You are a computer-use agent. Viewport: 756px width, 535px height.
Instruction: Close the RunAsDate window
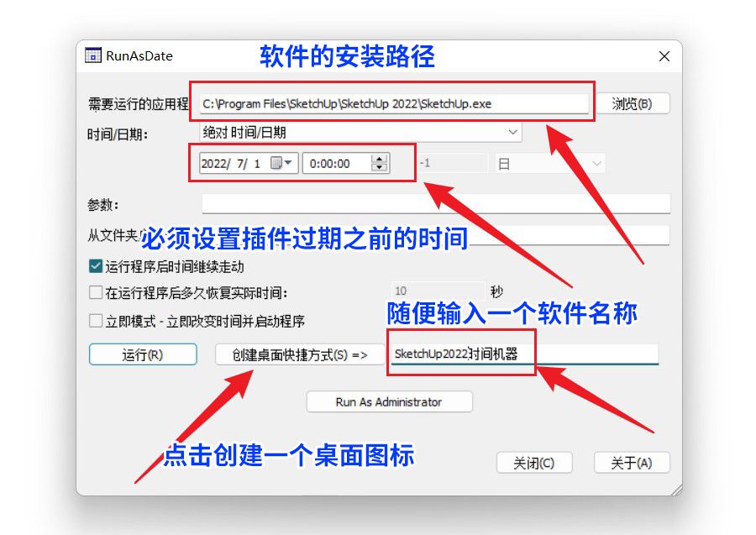(664, 56)
